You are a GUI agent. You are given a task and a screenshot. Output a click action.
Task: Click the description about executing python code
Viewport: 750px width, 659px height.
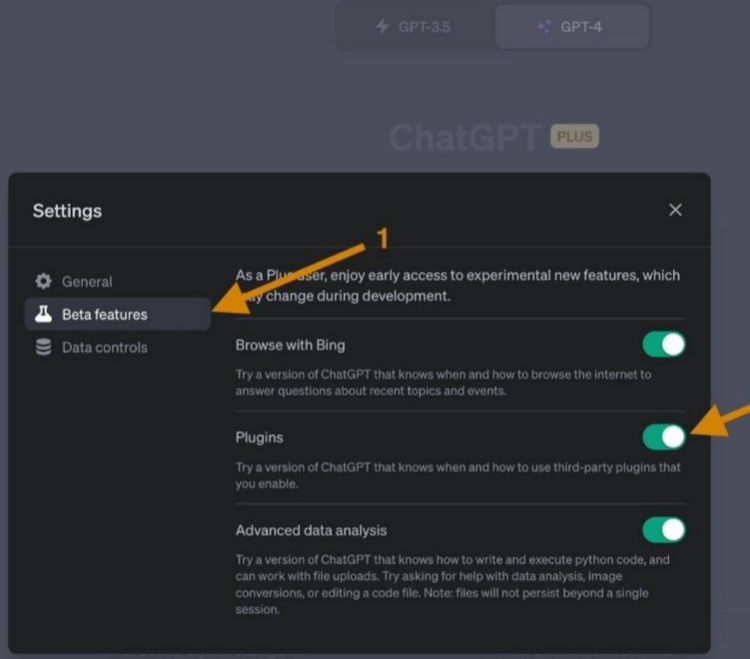[452, 584]
